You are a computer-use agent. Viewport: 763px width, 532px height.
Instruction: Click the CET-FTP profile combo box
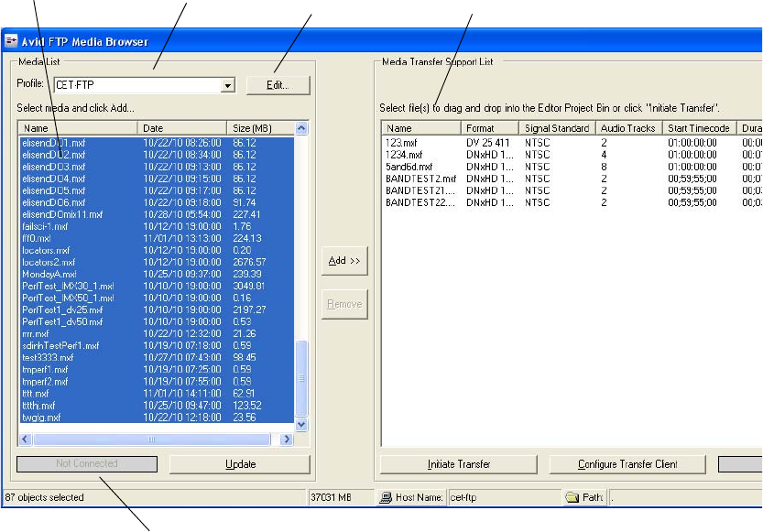(x=145, y=85)
